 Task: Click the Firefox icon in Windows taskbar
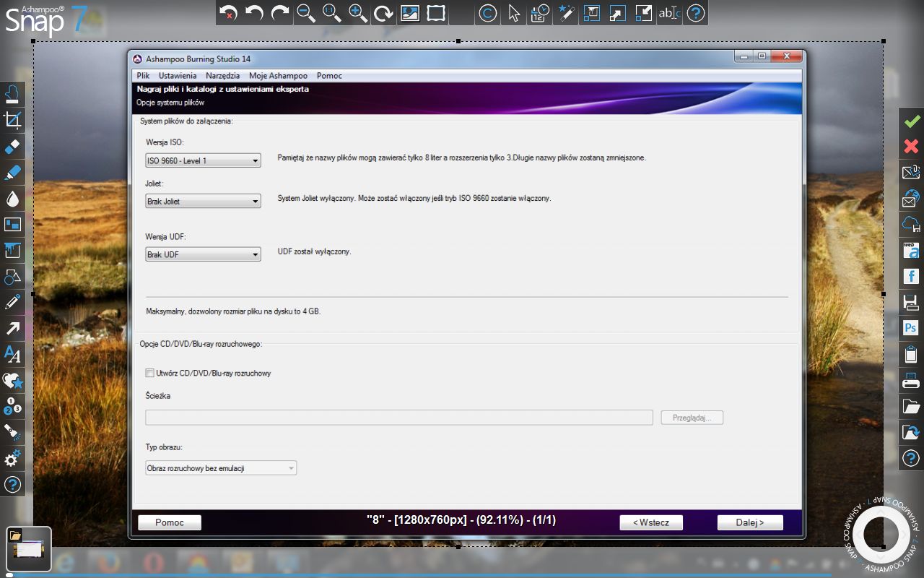click(109, 562)
